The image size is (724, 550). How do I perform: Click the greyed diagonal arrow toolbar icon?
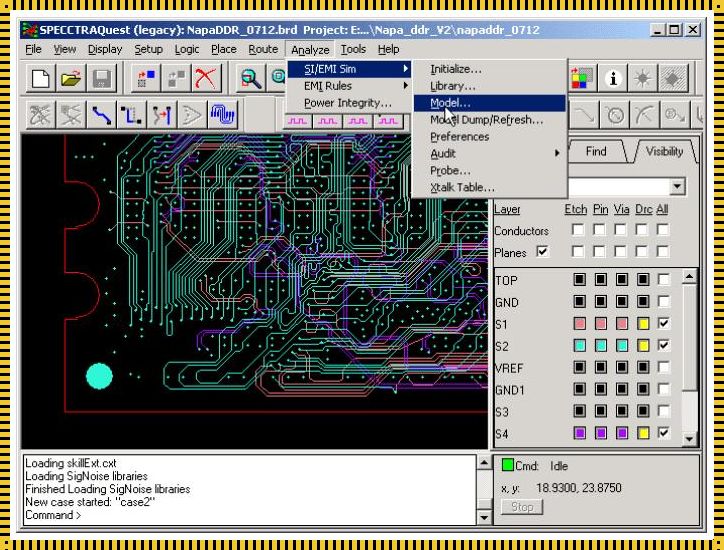[585, 115]
